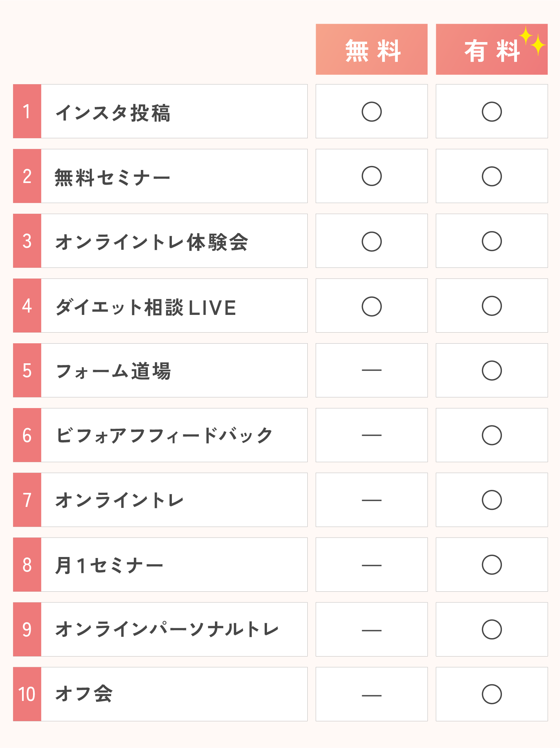
Task: Select the 有料 column header
Action: (x=491, y=49)
